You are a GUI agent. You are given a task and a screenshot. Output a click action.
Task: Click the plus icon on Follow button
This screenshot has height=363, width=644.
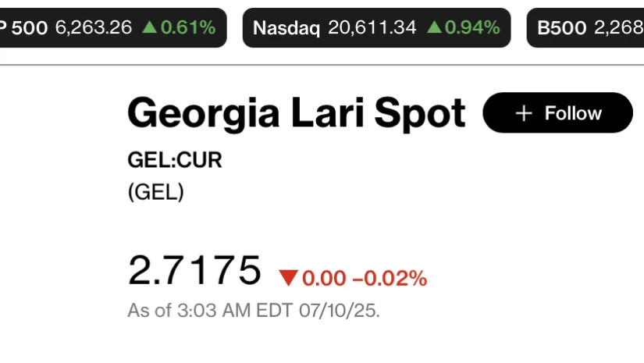coord(524,113)
